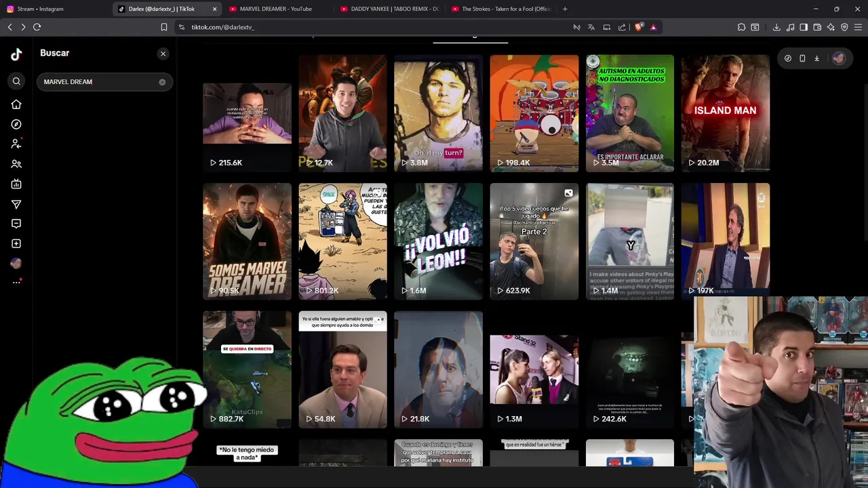Open the Brave Wallet icon
Screen dimensions: 868x488
tap(817, 27)
